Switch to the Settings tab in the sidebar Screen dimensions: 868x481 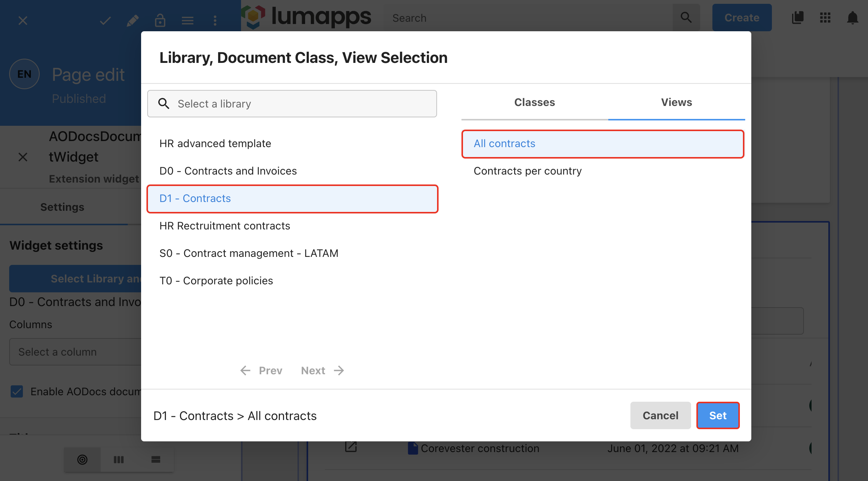click(x=62, y=207)
